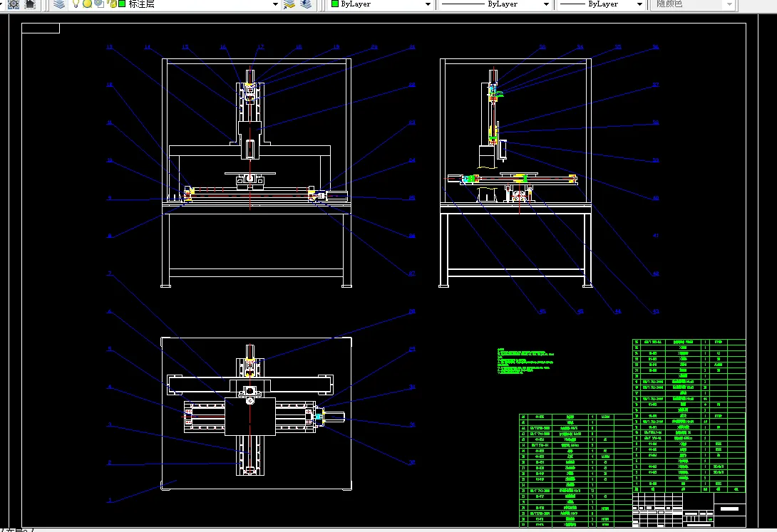
Task: Select balloon number 32 right of the top view
Action: pos(412,462)
